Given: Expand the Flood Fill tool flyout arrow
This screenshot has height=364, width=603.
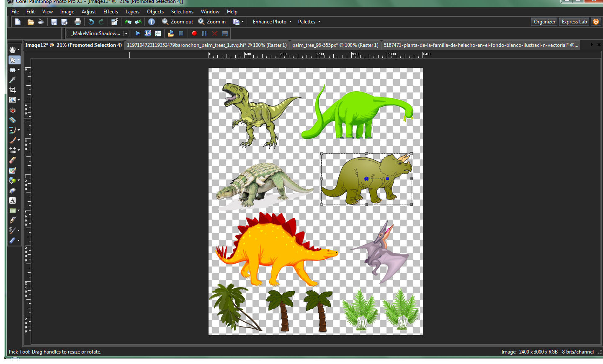Looking at the screenshot, I should (18, 180).
